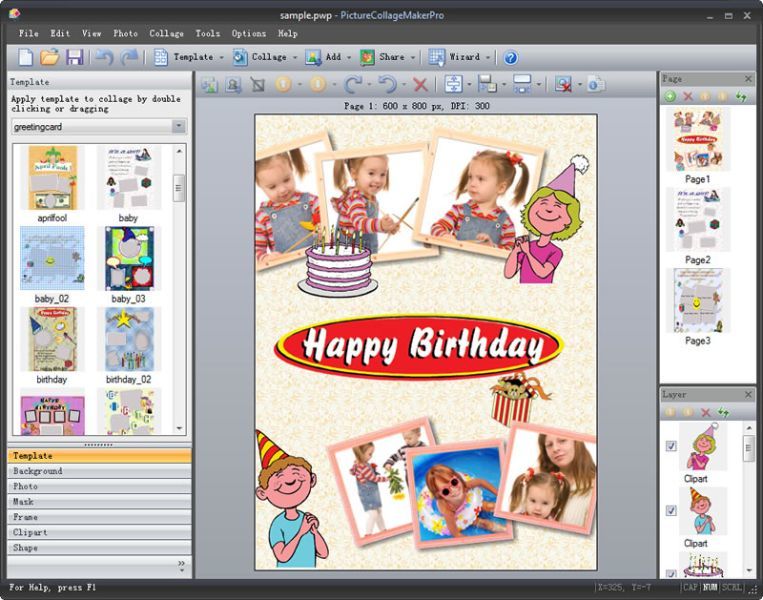Launch the Wizard toolbar icon
This screenshot has width=763, height=600.
coord(436,57)
